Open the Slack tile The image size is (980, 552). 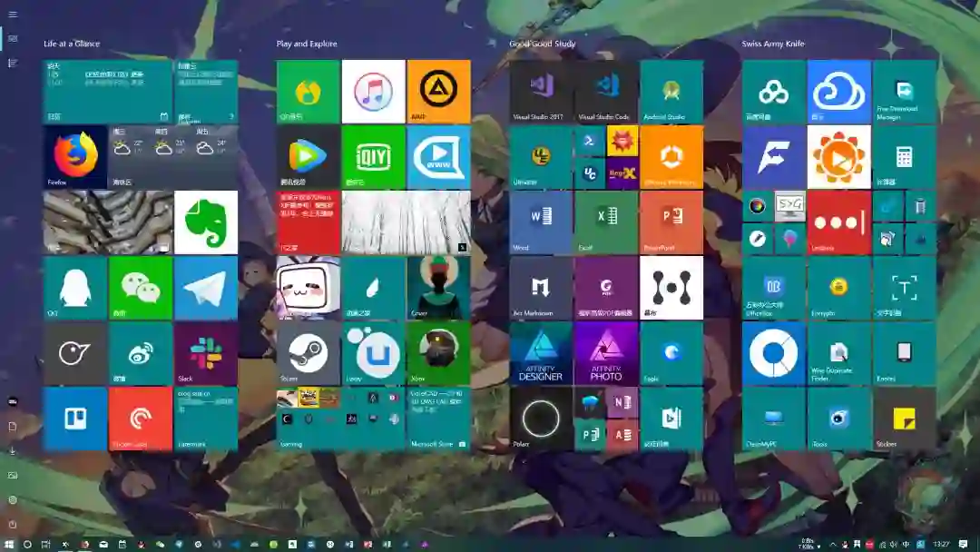coord(205,353)
